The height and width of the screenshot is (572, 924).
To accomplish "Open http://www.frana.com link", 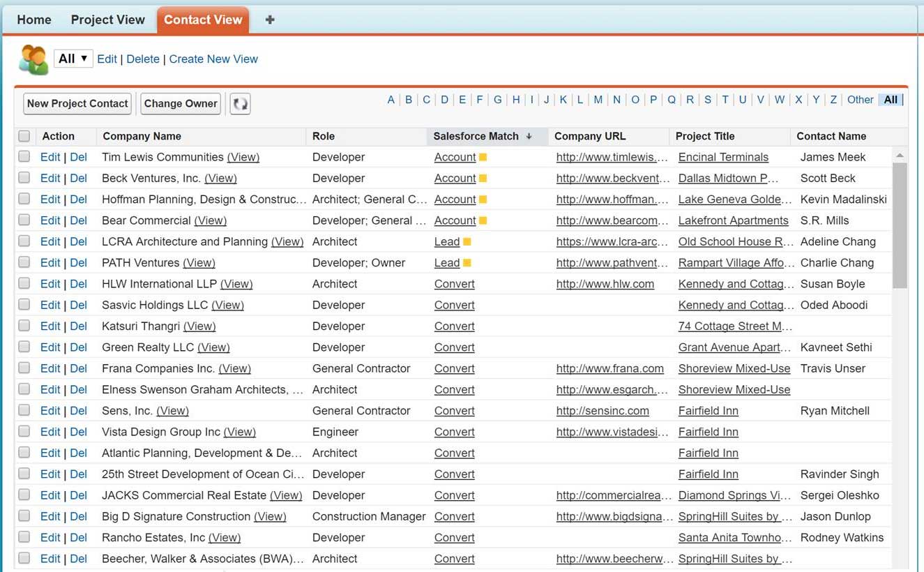I will tap(609, 368).
